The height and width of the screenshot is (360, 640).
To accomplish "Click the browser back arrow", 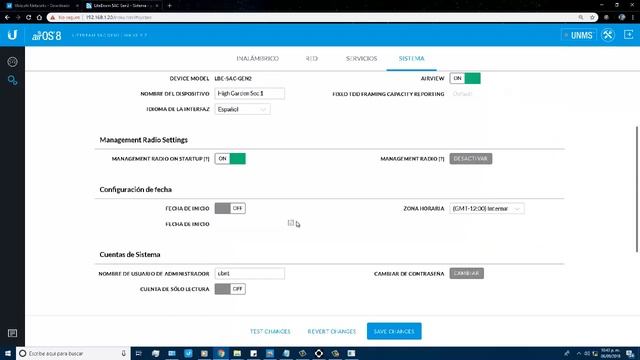I will [x=7, y=18].
